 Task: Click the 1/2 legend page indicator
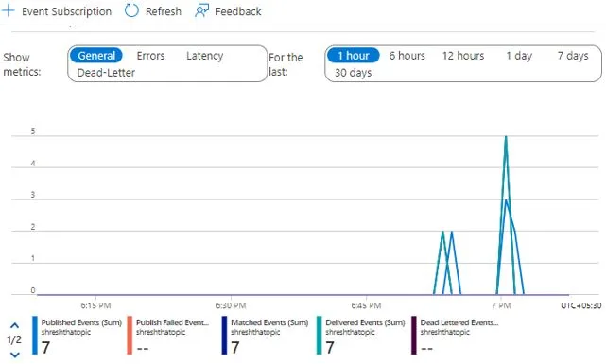[14, 340]
